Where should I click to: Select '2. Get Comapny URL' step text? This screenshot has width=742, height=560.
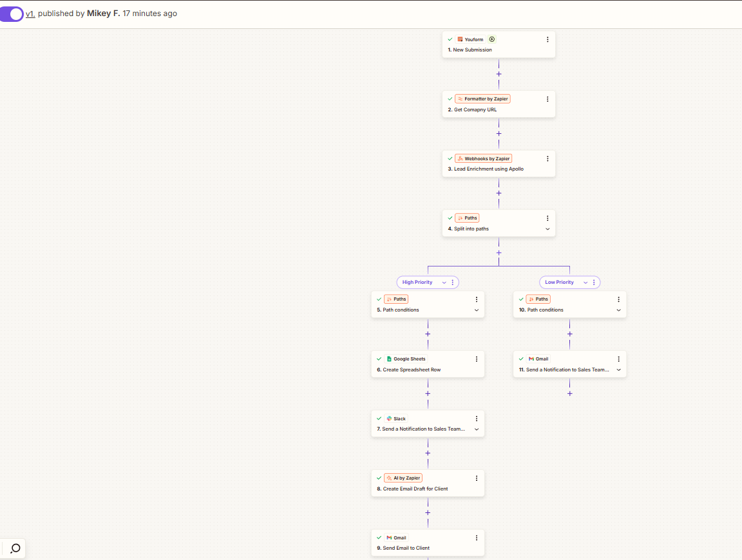[472, 109]
